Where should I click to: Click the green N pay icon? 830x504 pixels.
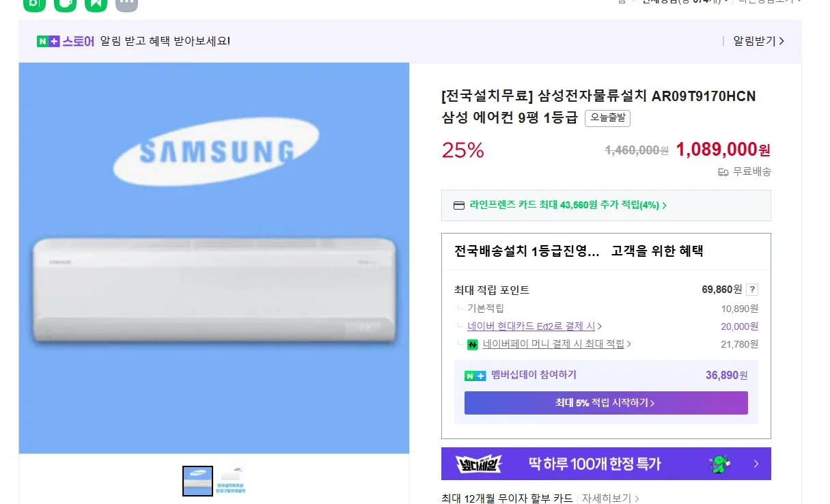(472, 345)
